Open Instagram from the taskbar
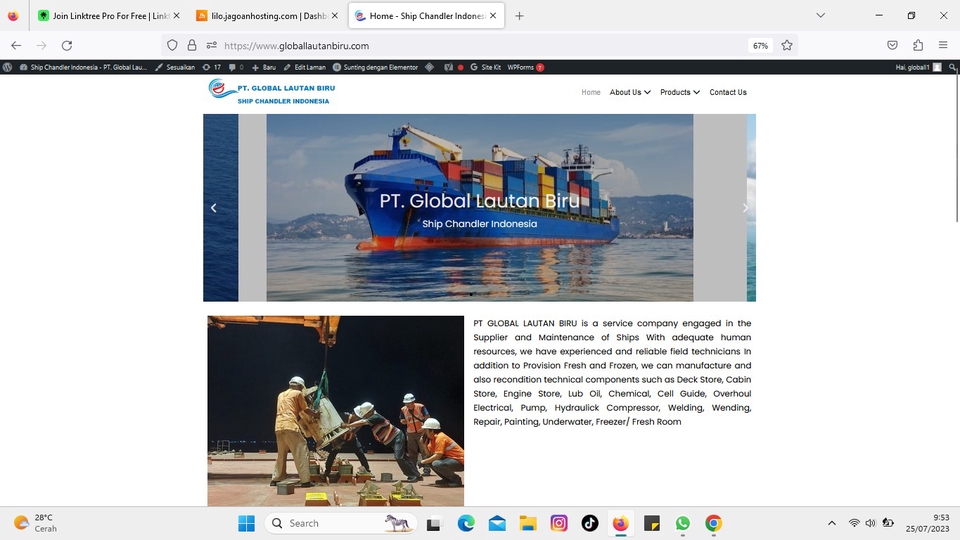The width and height of the screenshot is (960, 540). pos(559,523)
